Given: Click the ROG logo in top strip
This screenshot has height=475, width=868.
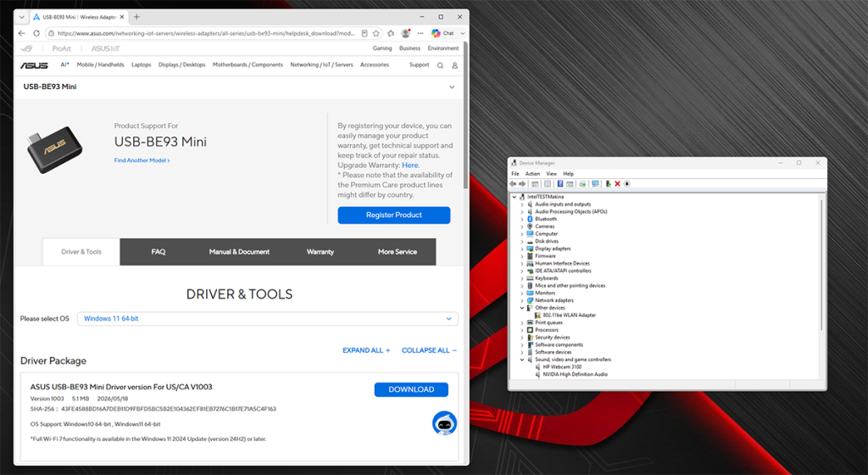Looking at the screenshot, I should pos(26,48).
